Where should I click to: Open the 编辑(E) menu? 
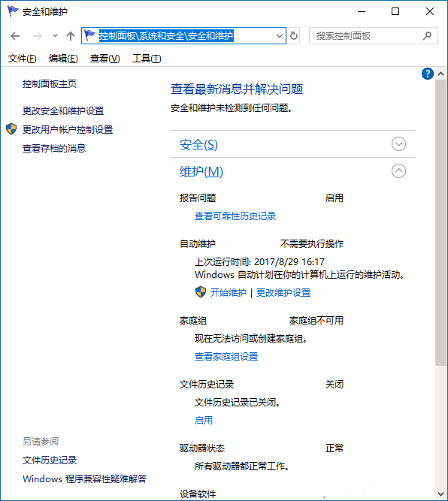click(x=63, y=59)
